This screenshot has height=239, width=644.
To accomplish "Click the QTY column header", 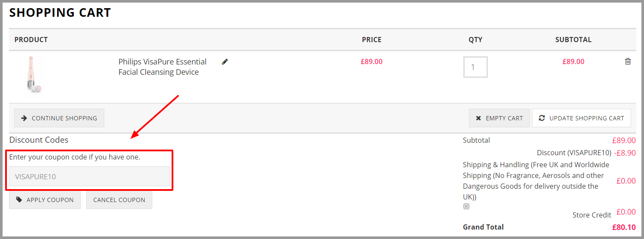I will coord(475,40).
